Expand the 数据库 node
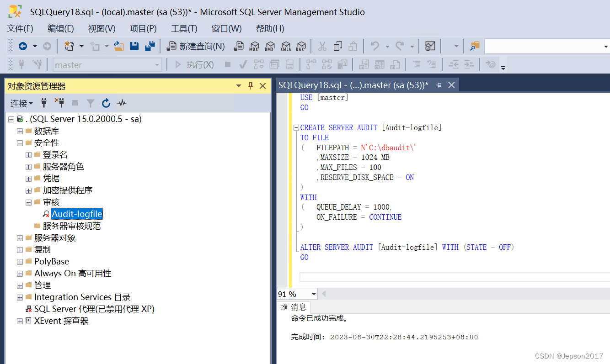The width and height of the screenshot is (610, 364). pyautogui.click(x=20, y=131)
